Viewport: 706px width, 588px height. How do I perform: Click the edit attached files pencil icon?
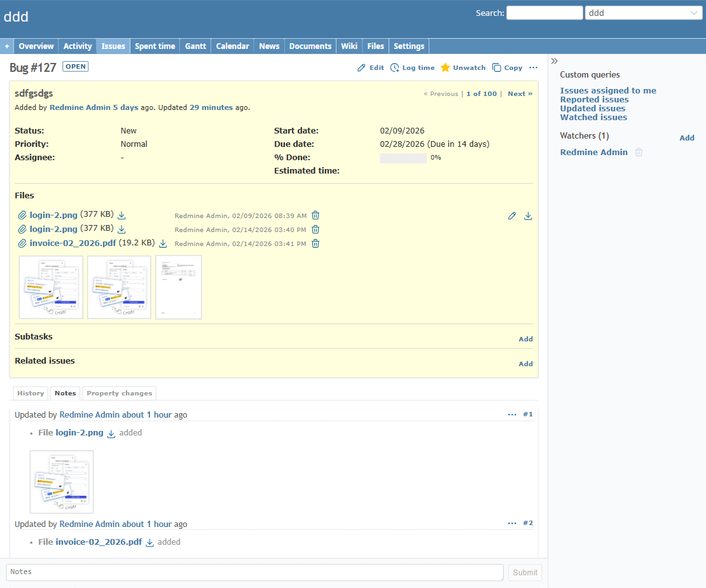512,216
